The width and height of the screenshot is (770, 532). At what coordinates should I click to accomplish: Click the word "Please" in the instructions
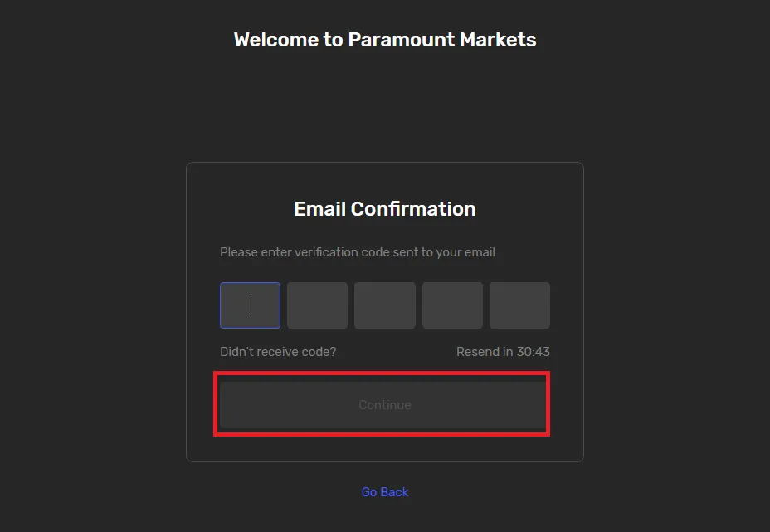click(239, 252)
